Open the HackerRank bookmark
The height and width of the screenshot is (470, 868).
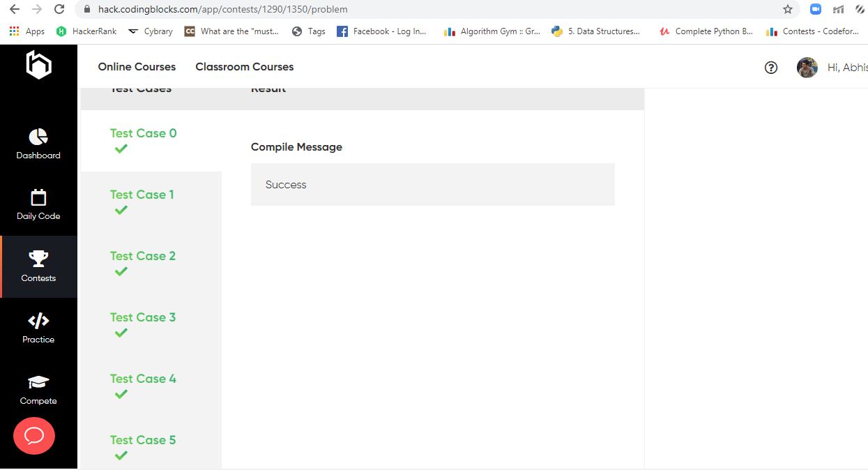point(86,31)
